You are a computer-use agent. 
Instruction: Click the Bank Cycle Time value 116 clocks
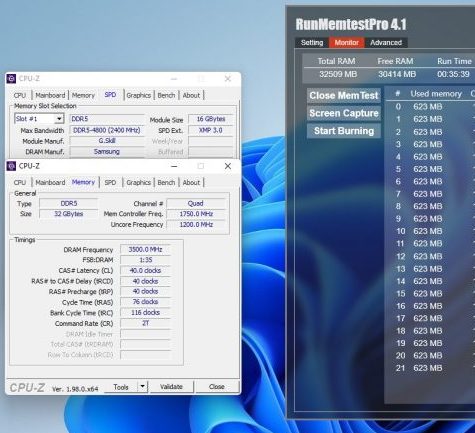pyautogui.click(x=145, y=312)
